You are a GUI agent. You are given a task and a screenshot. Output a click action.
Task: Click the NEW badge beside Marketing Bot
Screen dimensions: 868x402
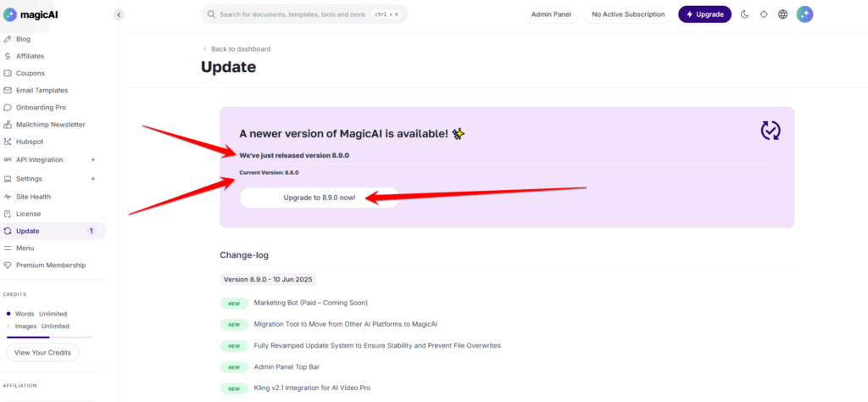(234, 303)
